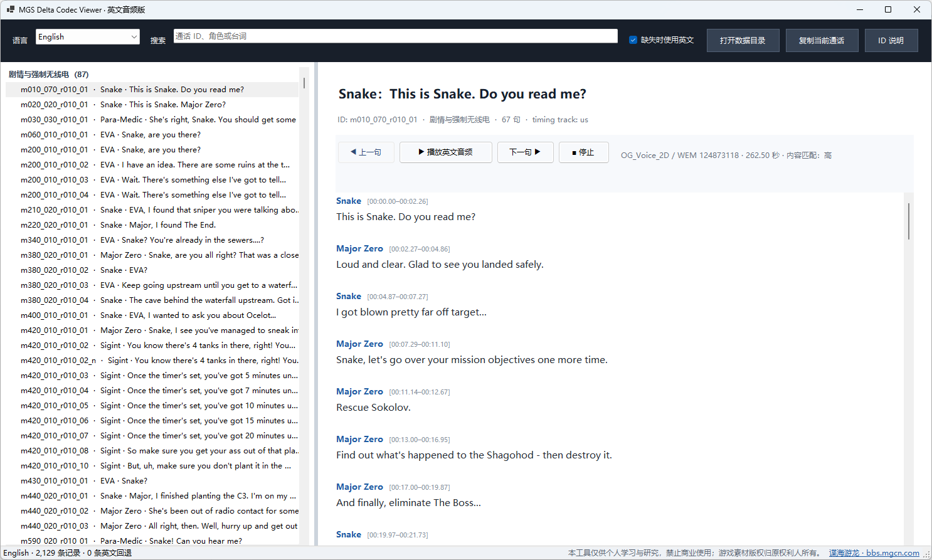The height and width of the screenshot is (560, 932).
Task: Open the ID 说明 help button
Action: tap(891, 40)
